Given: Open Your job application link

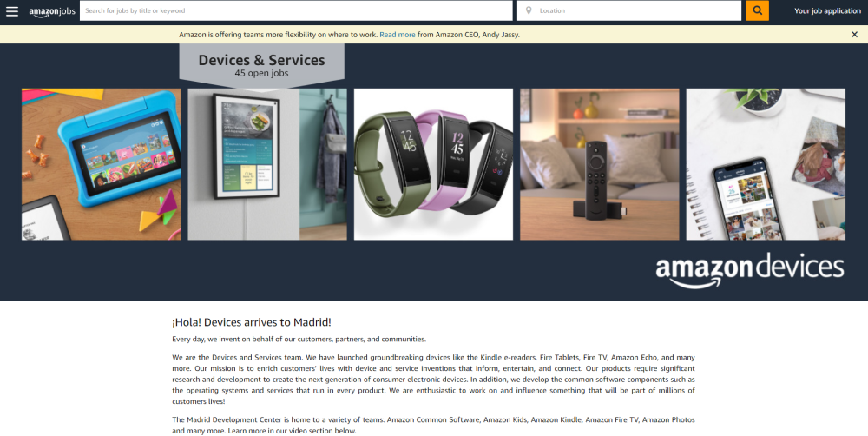Looking at the screenshot, I should tap(827, 10).
